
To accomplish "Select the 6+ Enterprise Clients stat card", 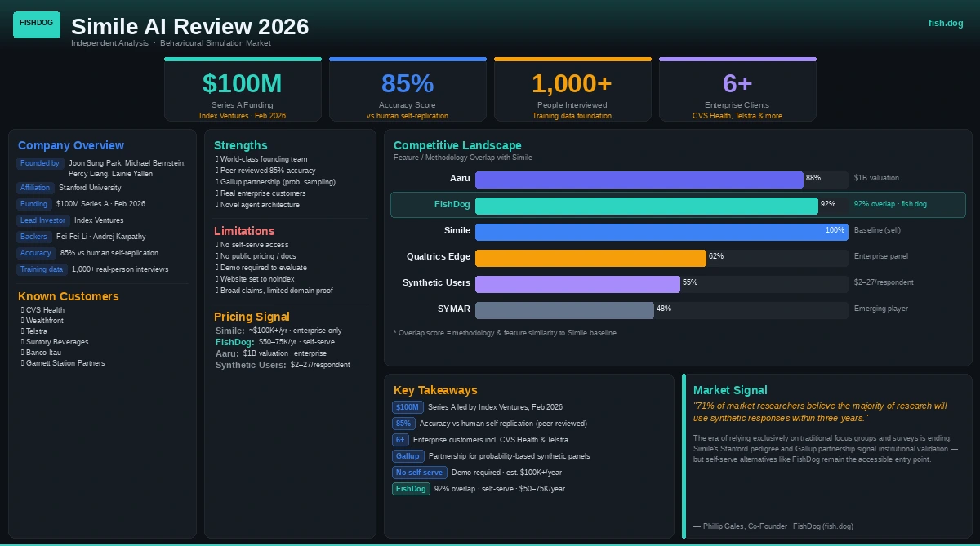I will 737,90.
